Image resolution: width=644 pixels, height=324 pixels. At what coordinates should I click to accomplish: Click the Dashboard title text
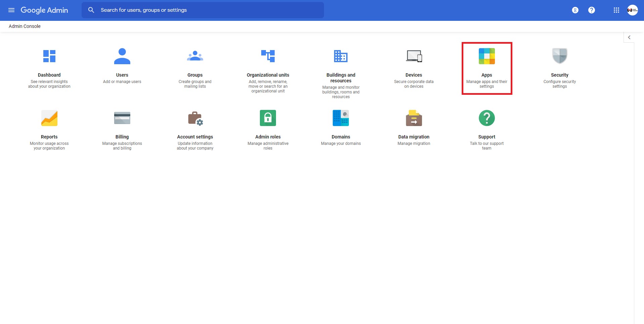[49, 75]
